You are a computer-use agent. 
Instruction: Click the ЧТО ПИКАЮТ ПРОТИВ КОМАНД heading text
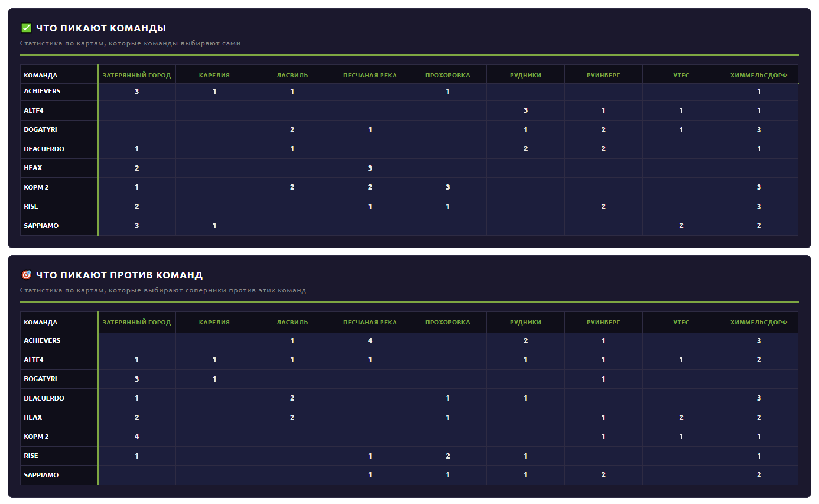pos(119,275)
